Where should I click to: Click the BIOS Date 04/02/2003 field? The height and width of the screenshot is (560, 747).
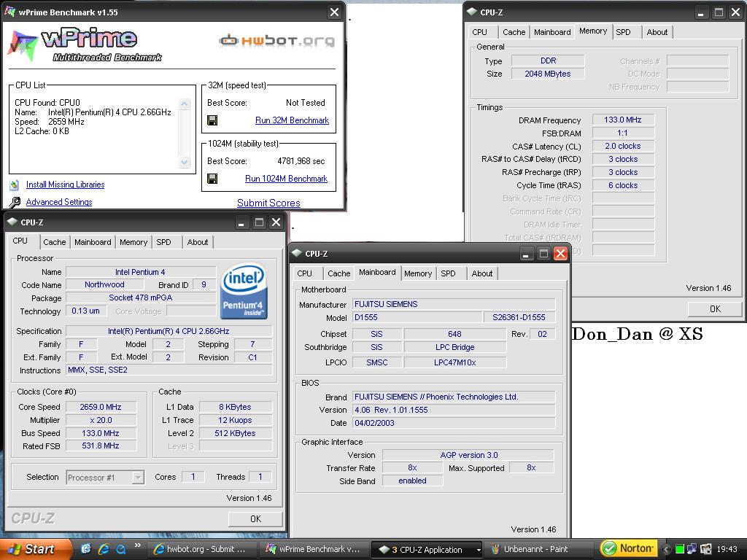tap(454, 422)
